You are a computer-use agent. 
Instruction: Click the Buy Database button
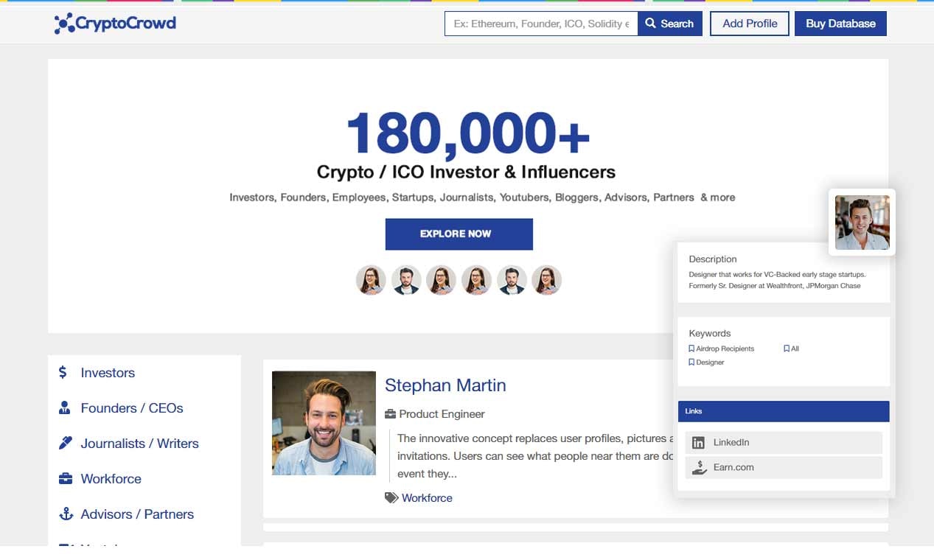click(x=840, y=24)
